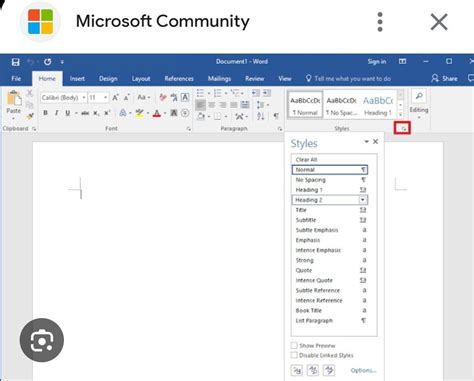Screen dimensions: 474x381
Task: Apply Underline with the U icon
Action: click(x=68, y=113)
